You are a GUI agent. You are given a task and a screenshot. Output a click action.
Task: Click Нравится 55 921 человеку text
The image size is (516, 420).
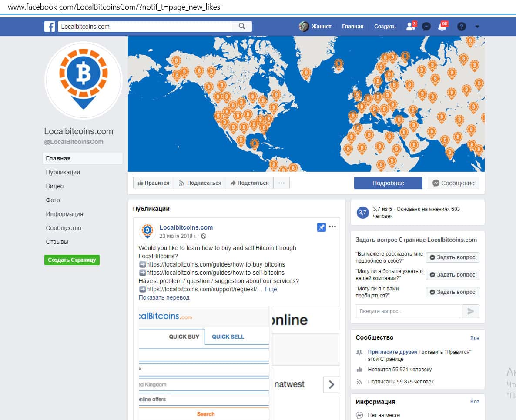click(399, 370)
